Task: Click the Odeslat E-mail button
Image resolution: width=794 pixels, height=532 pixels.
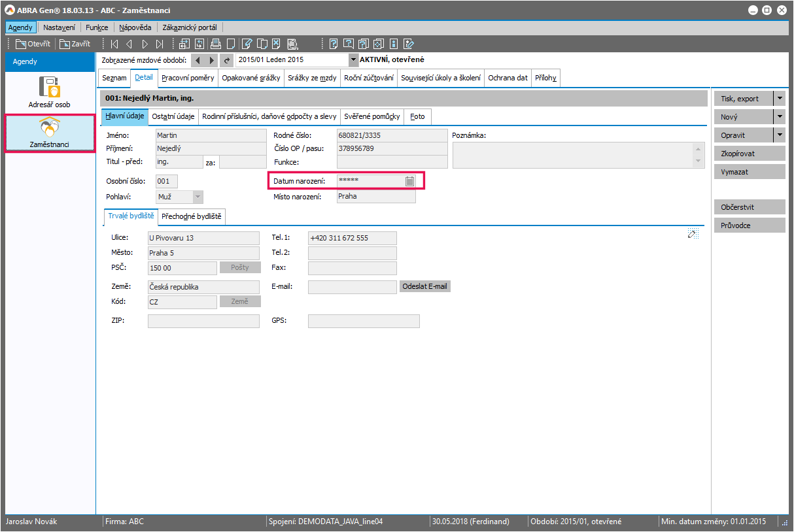Action: coord(424,286)
